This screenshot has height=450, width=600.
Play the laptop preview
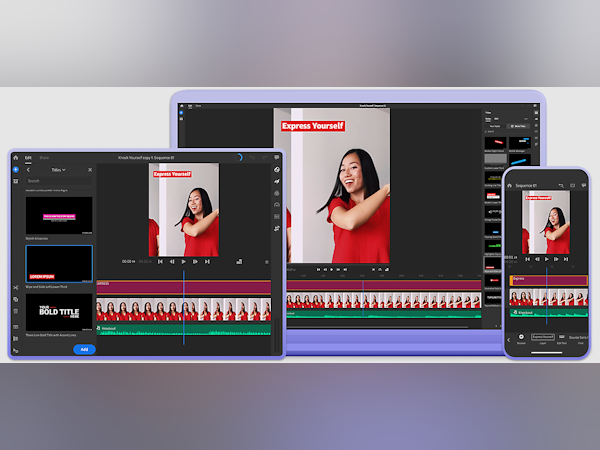[x=332, y=269]
